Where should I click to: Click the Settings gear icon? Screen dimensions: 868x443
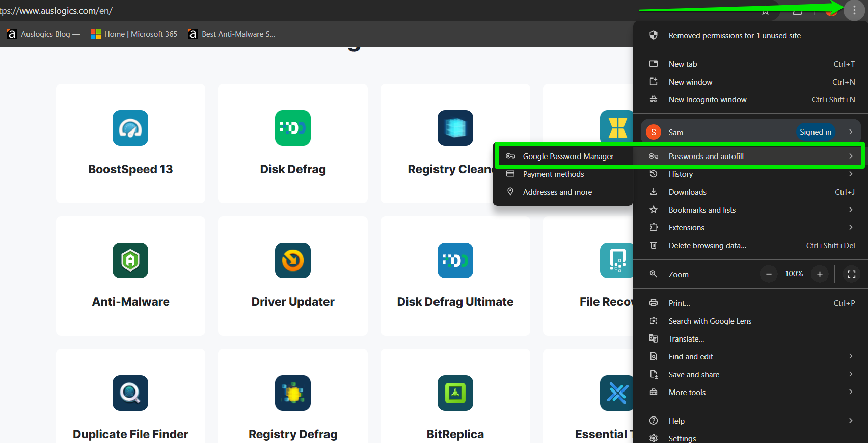pyautogui.click(x=654, y=438)
